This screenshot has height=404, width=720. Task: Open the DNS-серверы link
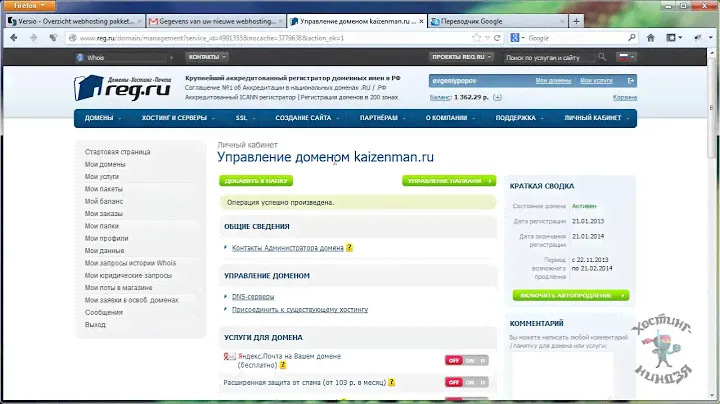(x=252, y=296)
